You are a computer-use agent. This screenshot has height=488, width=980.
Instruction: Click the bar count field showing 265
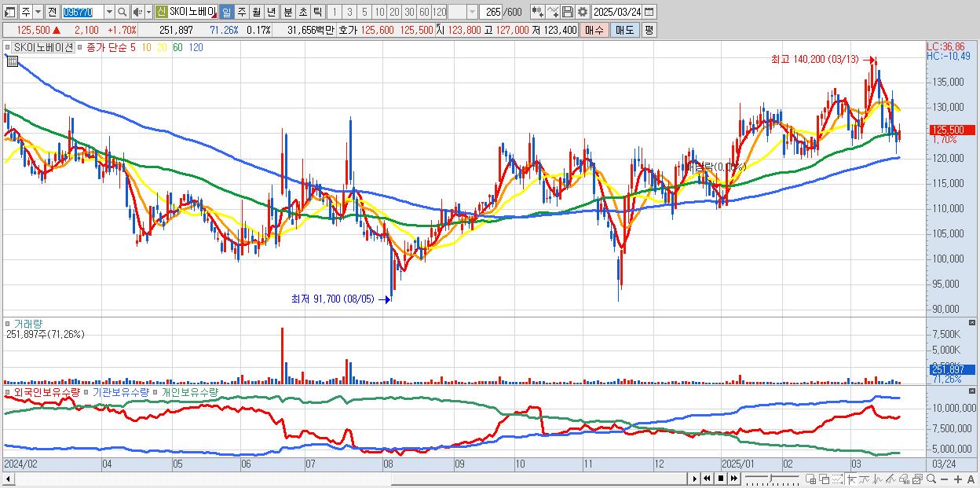pos(492,12)
